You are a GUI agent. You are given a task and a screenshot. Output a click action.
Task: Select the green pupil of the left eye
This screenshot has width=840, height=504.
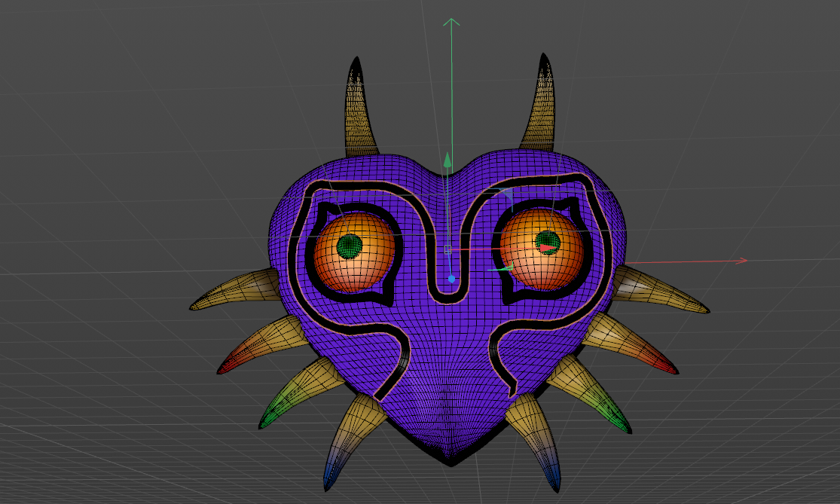[350, 246]
